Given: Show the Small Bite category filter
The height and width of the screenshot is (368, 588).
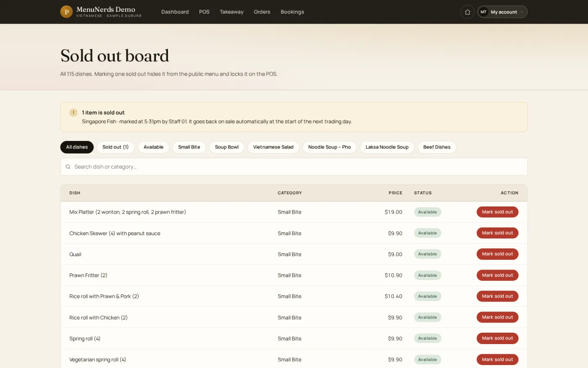Looking at the screenshot, I should point(189,147).
